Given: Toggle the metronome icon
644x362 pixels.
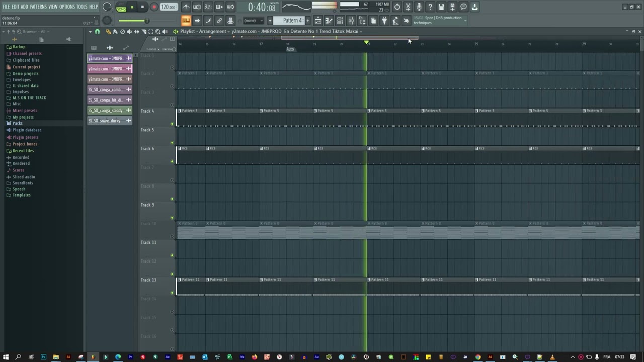Looking at the screenshot, I should (186, 7).
